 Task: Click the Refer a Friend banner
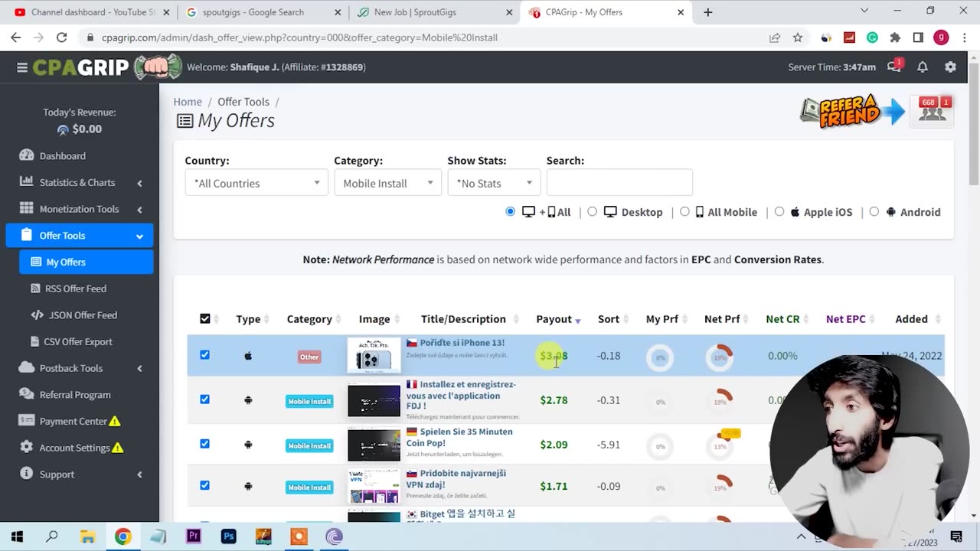click(851, 112)
